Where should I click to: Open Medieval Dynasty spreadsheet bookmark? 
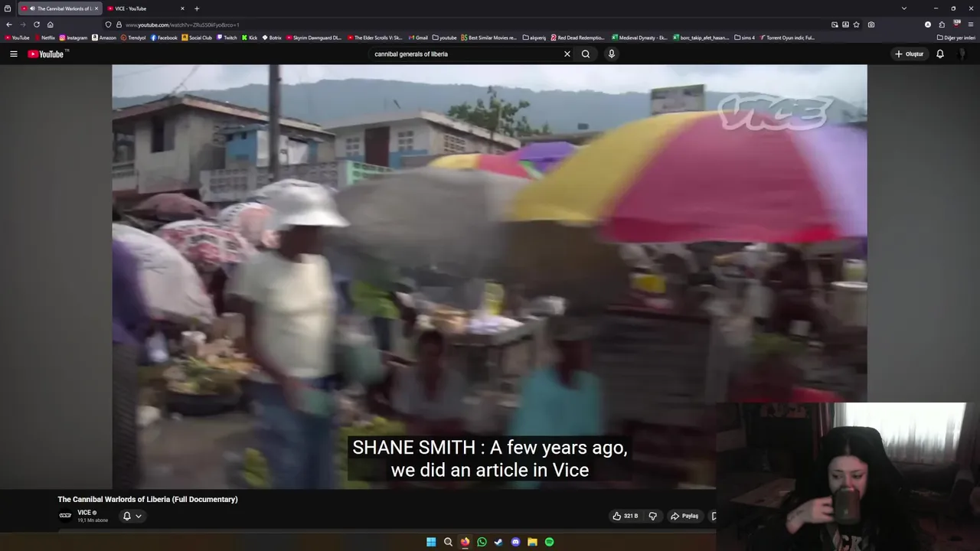[x=639, y=37]
